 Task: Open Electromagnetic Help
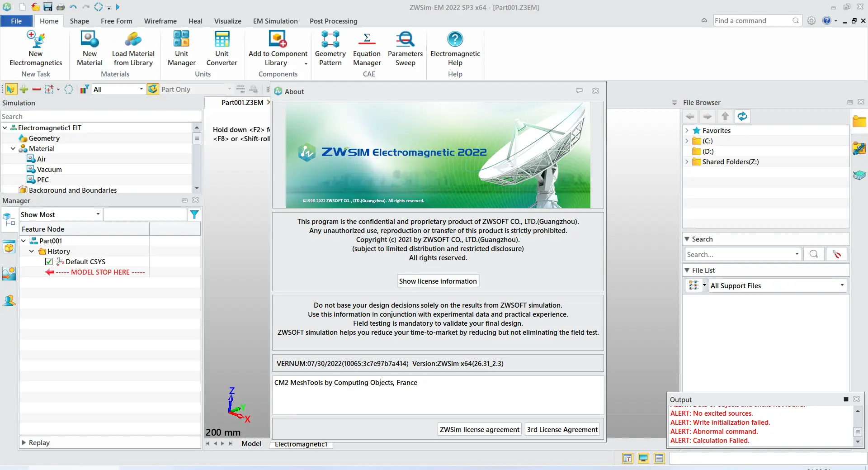[455, 48]
